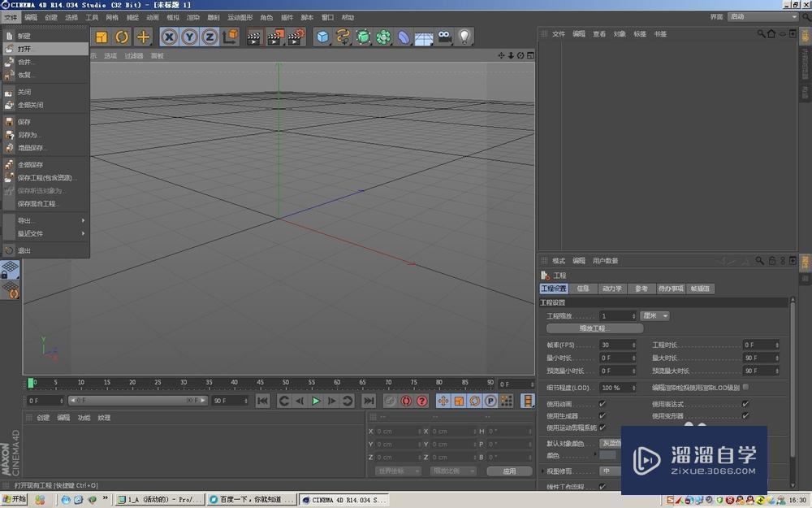Select 打开 from the File menu
Image resolution: width=812 pixels, height=508 pixels.
24,48
